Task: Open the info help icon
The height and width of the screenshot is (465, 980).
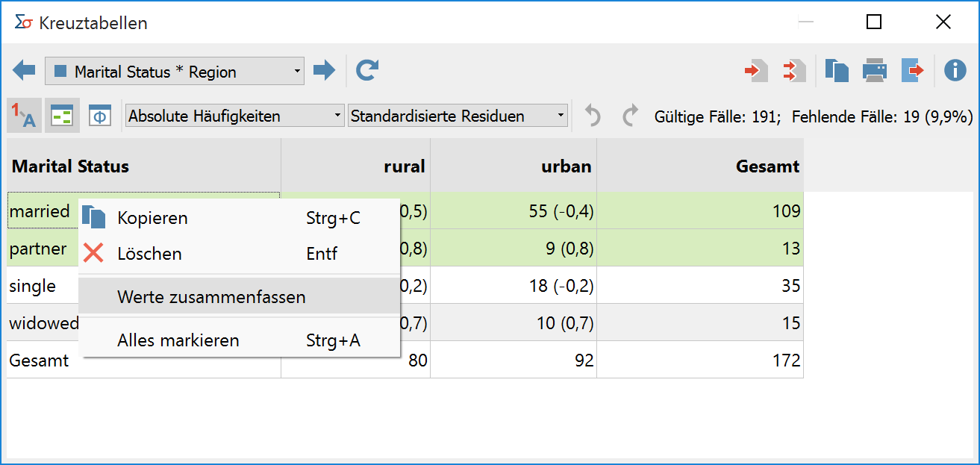Action: pyautogui.click(x=955, y=71)
